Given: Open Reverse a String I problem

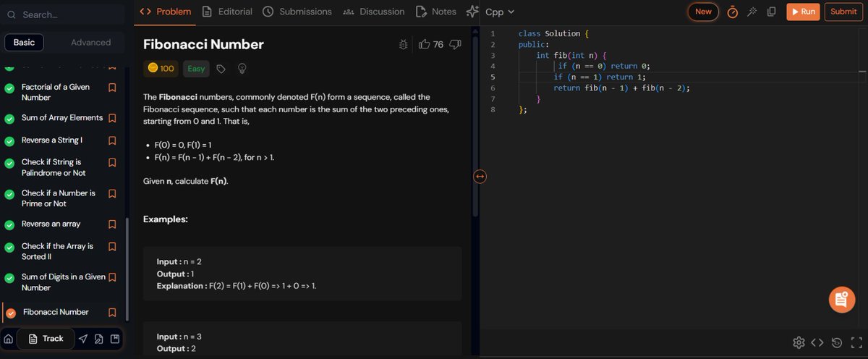Looking at the screenshot, I should coord(52,140).
